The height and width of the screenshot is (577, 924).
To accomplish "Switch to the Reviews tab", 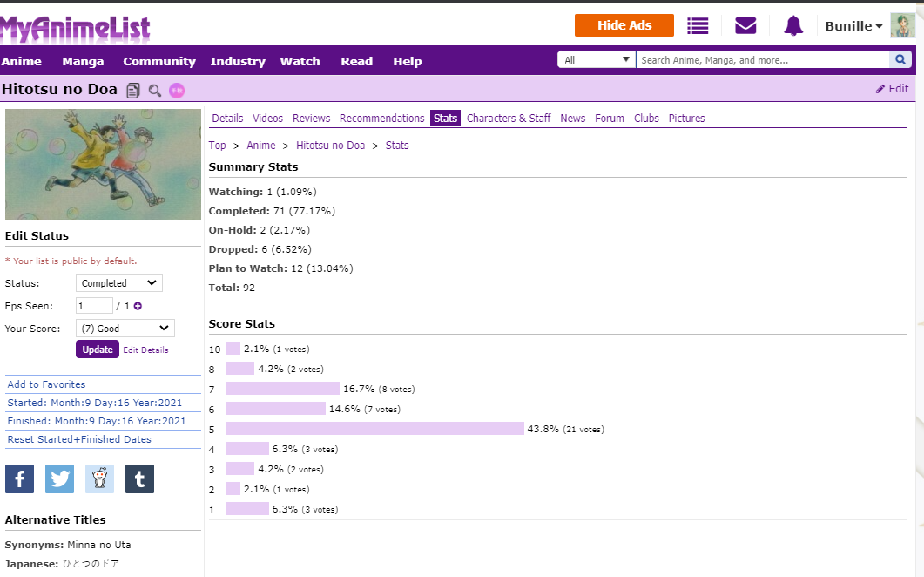I will (311, 119).
